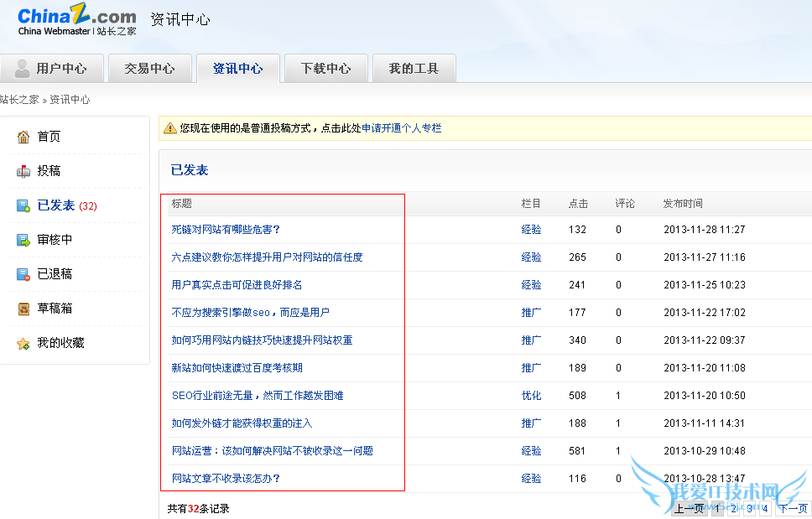Viewport: 812px width, 519px height.
Task: Click date 2013-11-28 11:27
Action: 705,229
